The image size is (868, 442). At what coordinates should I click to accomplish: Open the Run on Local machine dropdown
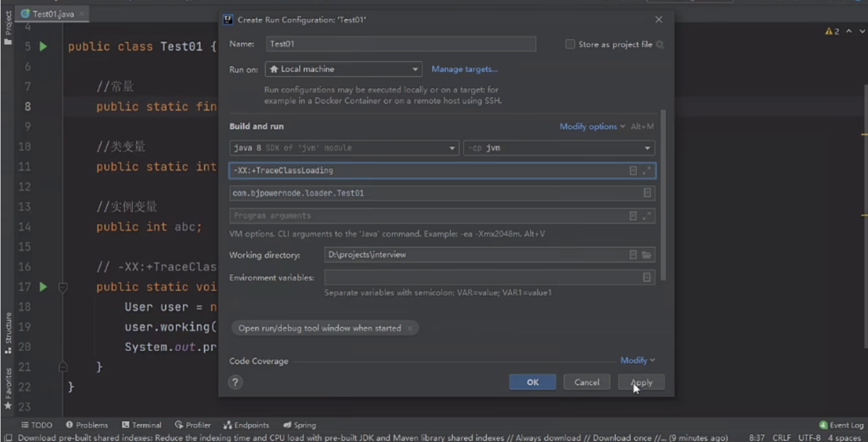tap(344, 69)
